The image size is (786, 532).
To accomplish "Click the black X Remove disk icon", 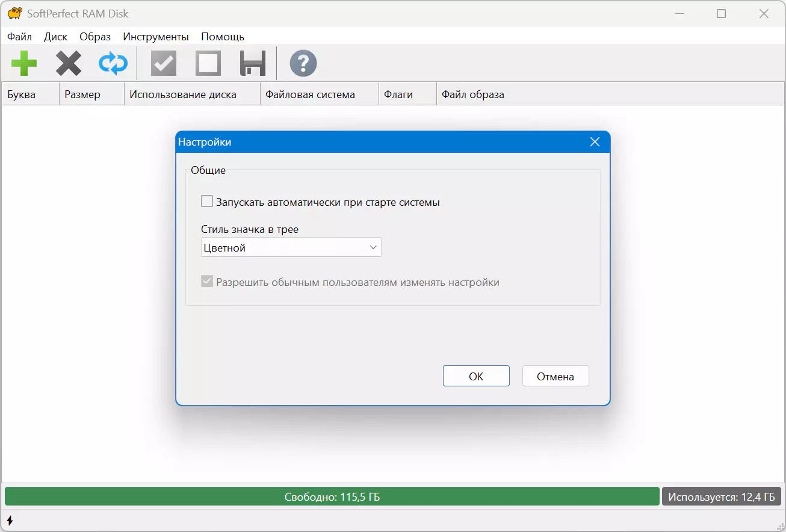I will pos(69,63).
